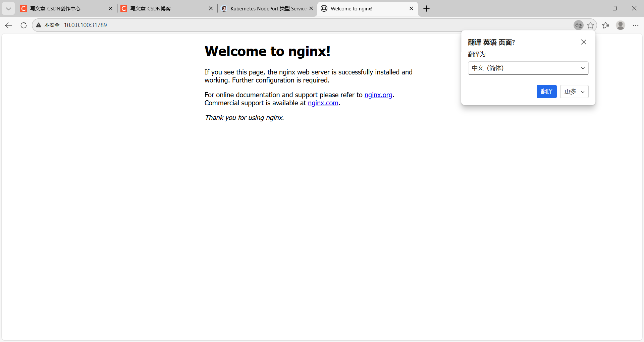Screen dimensions: 644x342
Task: Restore down the browser window
Action: [615, 8]
